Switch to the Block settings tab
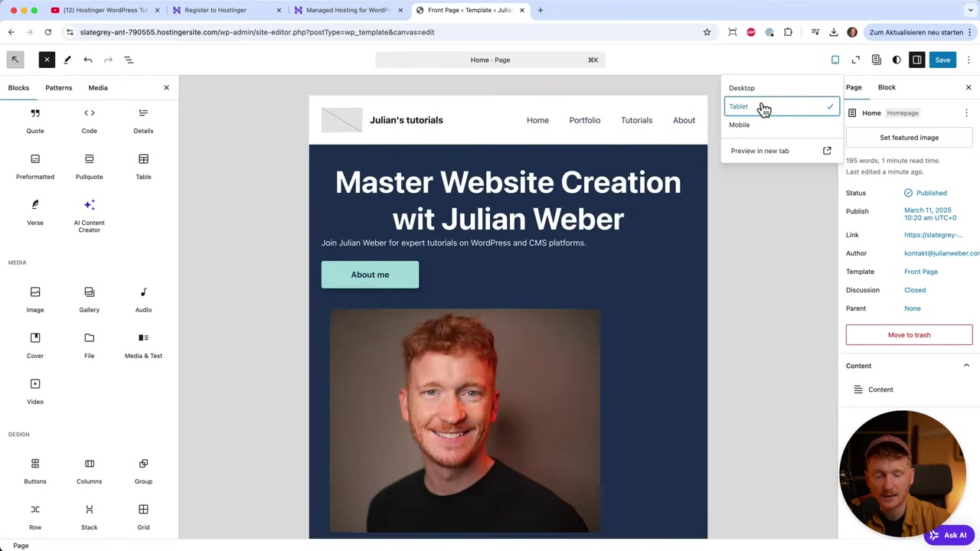Viewport: 980px width, 551px height. [x=887, y=87]
